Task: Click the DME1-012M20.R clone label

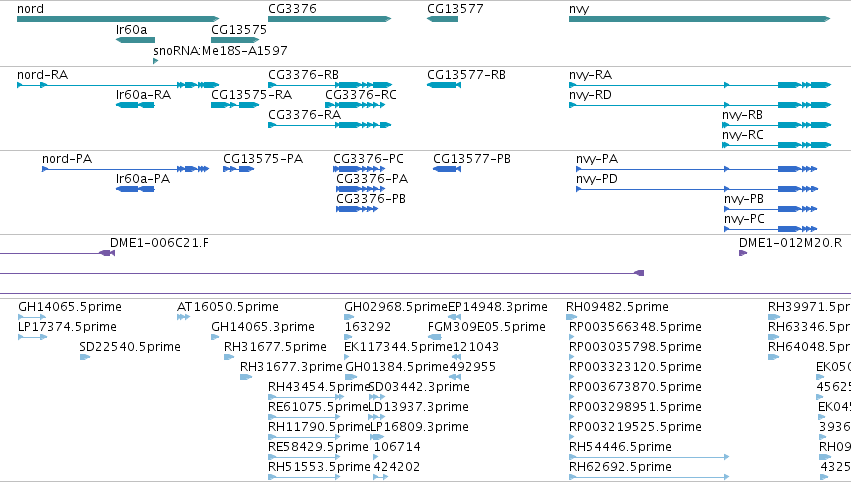Action: [791, 243]
